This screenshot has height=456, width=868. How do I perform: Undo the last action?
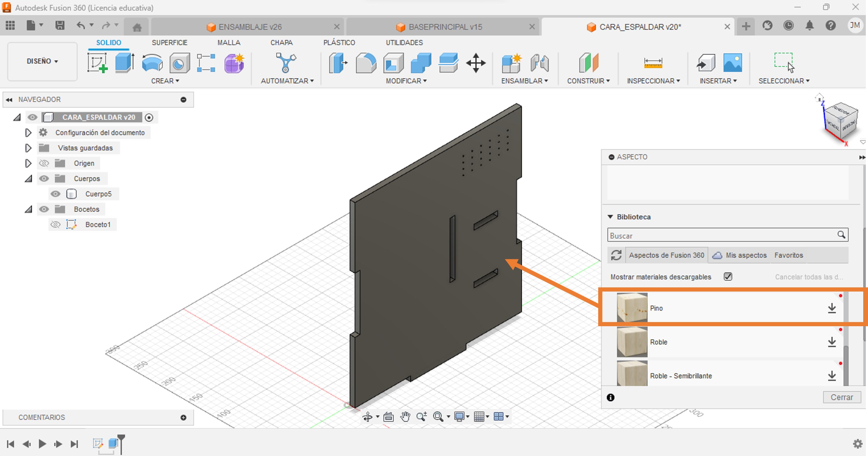(80, 26)
